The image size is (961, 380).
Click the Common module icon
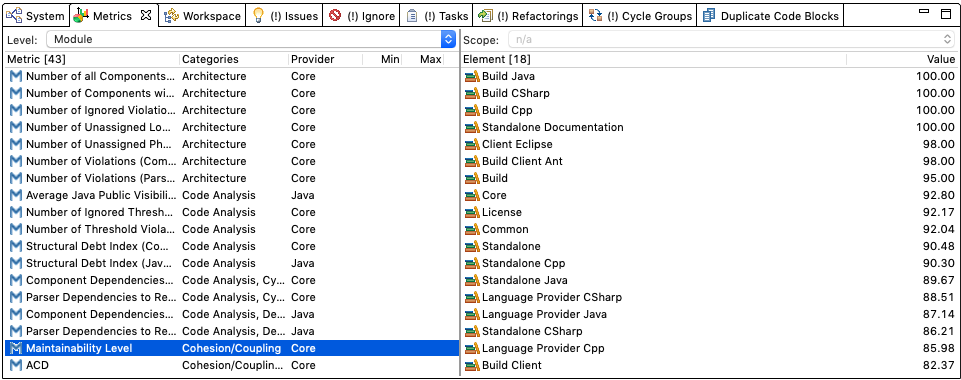(x=471, y=229)
